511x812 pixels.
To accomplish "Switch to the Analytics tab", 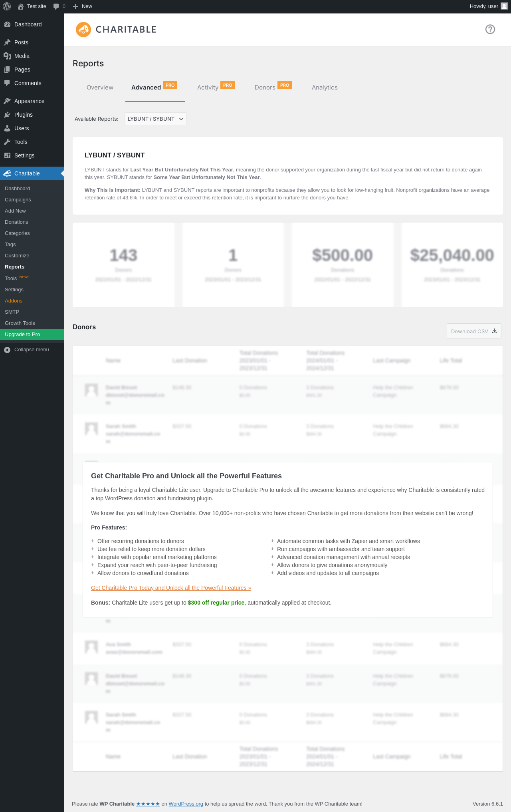I will (325, 88).
